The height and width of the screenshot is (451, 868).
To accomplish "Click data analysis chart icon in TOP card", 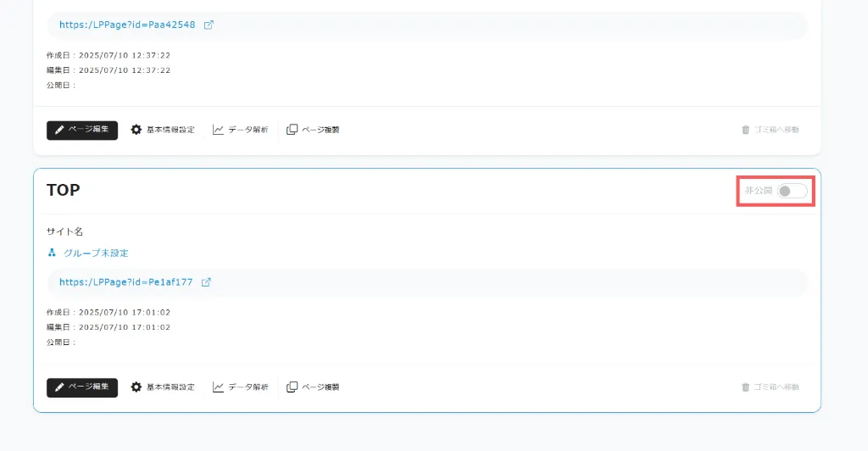I will [218, 387].
